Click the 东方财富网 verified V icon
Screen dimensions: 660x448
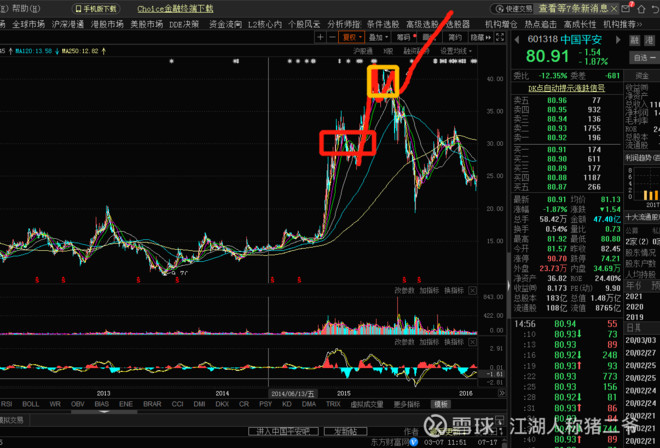click(414, 442)
